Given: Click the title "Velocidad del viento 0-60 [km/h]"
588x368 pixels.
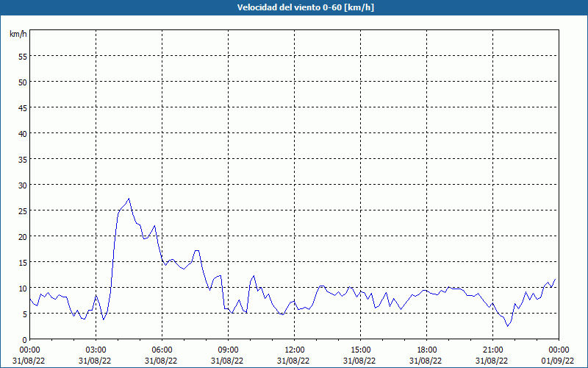Looking at the screenshot, I should pos(305,7).
